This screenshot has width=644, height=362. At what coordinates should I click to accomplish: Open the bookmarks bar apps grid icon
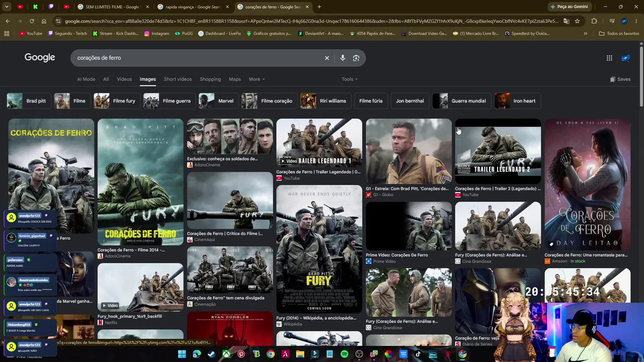(x=7, y=34)
